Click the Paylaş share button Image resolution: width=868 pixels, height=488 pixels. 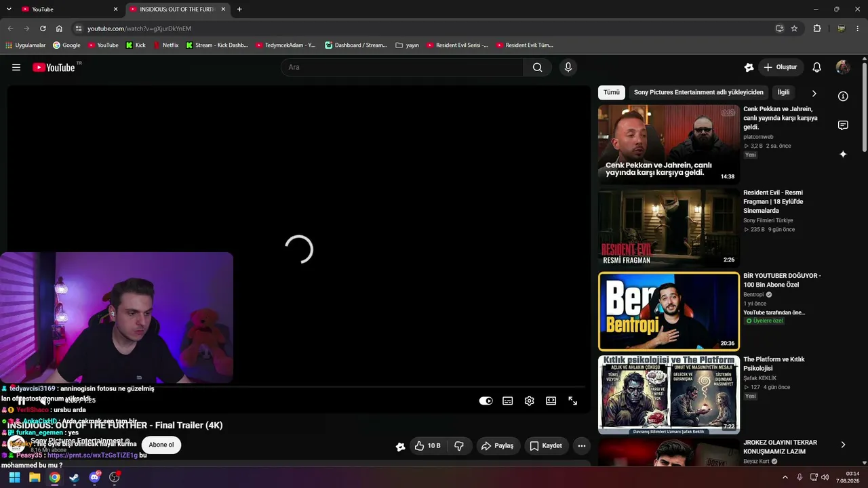tap(497, 446)
